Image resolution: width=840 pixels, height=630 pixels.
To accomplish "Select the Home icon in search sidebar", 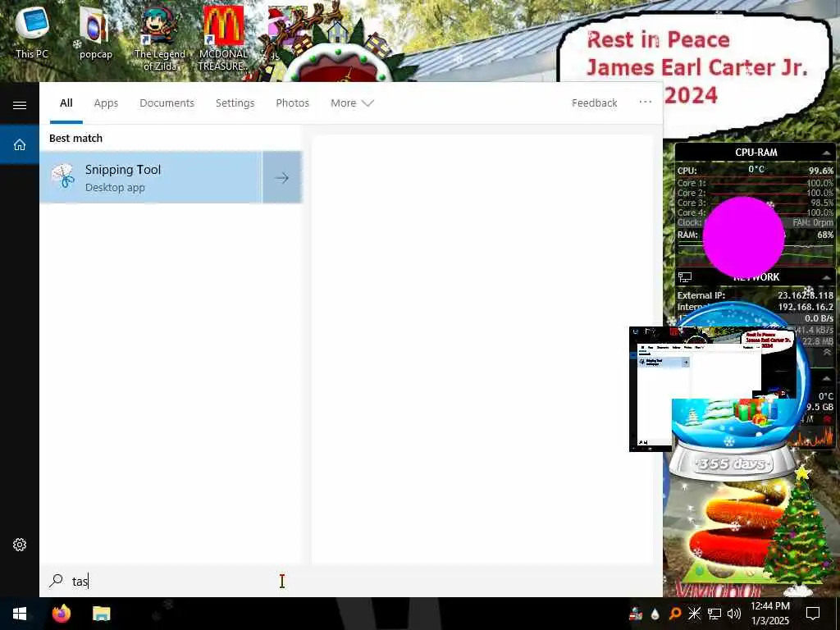I will 20,144.
